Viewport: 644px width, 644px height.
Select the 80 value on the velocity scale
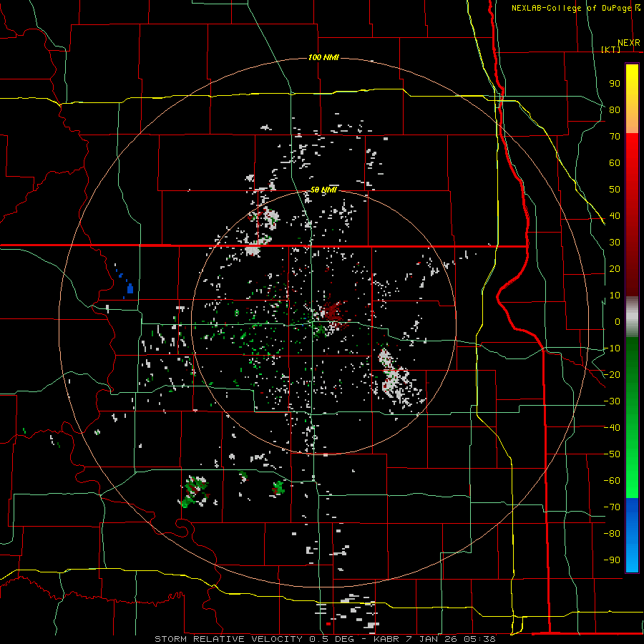615,109
